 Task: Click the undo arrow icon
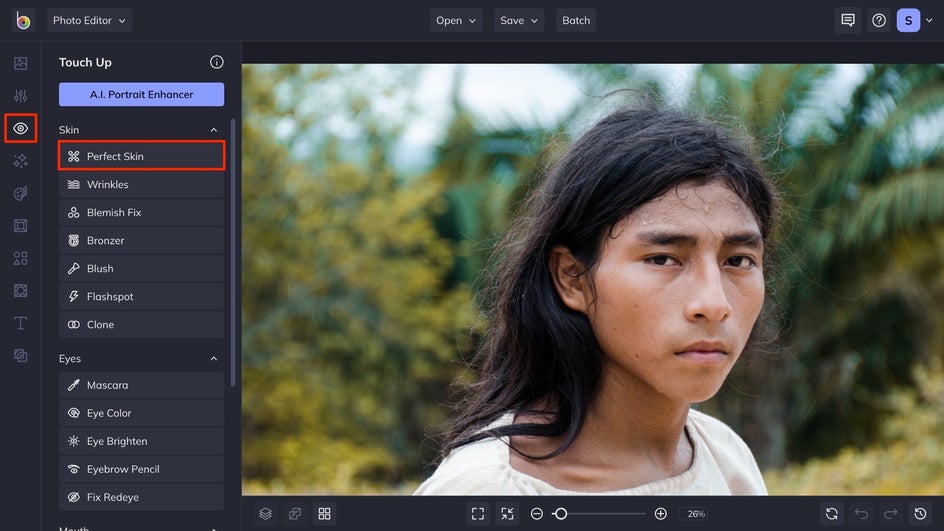click(x=861, y=513)
